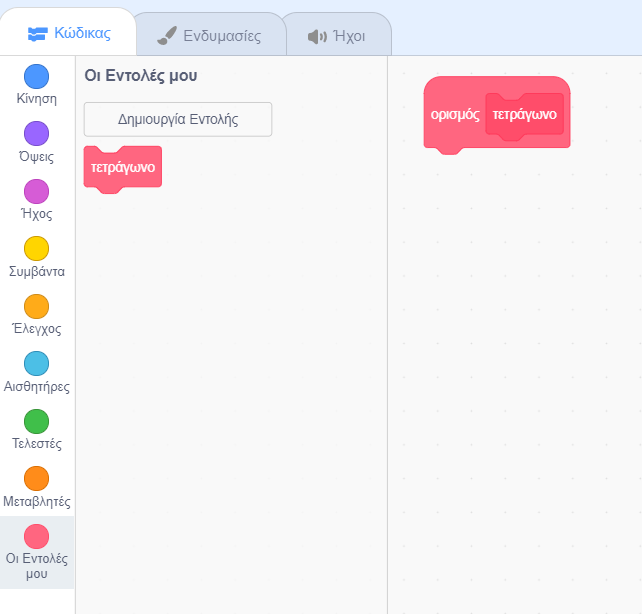Click the Δημιουργία Εντολής button
This screenshot has width=642, height=614.
(x=178, y=119)
